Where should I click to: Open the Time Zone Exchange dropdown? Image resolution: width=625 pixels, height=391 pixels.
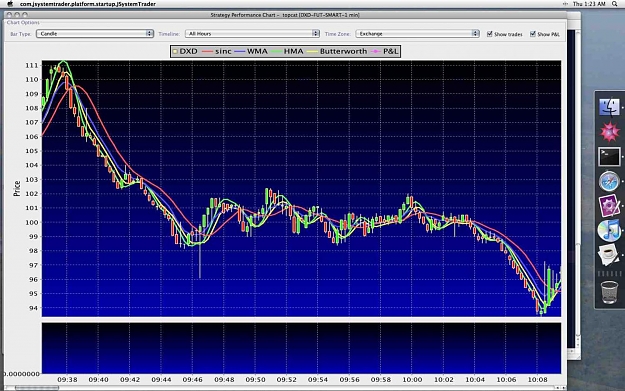(417, 34)
